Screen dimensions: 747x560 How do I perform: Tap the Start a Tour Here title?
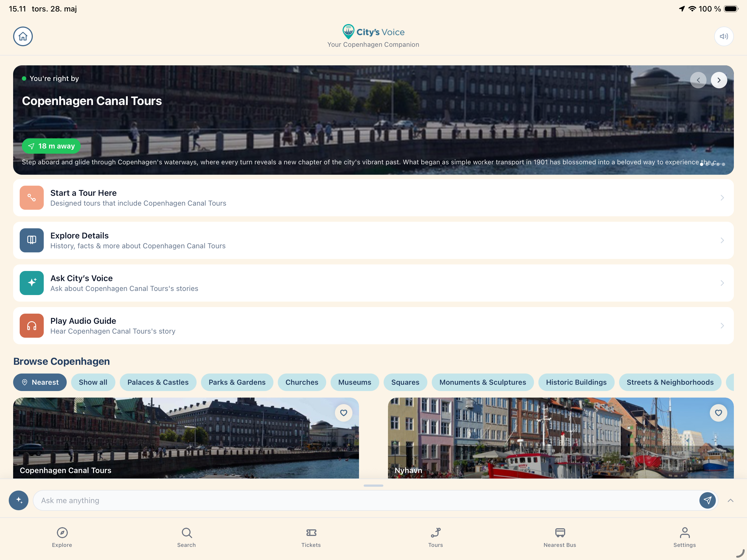(x=83, y=193)
